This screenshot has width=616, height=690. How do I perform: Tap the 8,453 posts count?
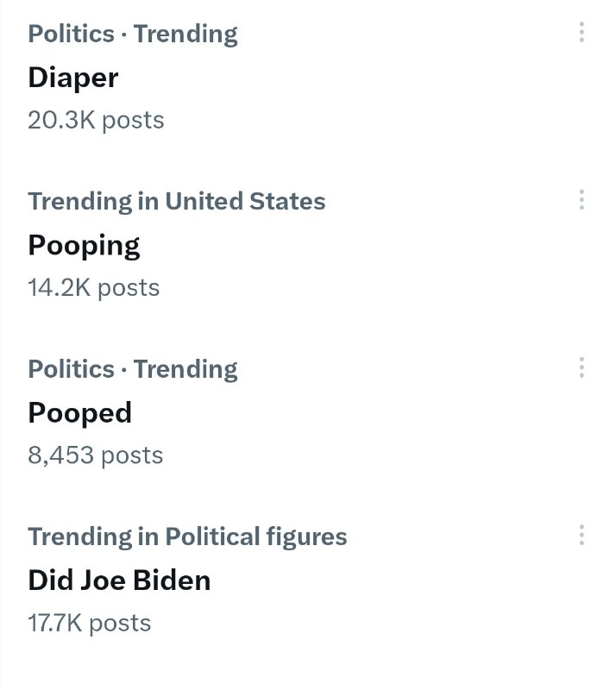[96, 455]
